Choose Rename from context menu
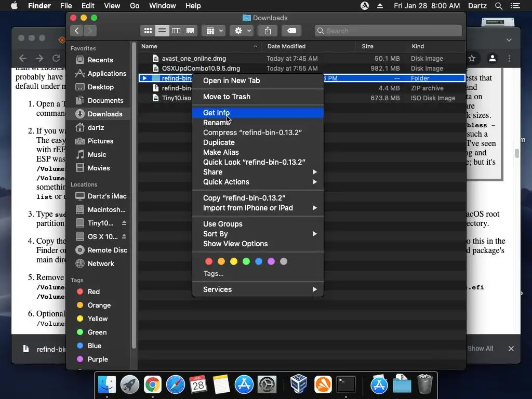The image size is (532, 399). pos(258,123)
